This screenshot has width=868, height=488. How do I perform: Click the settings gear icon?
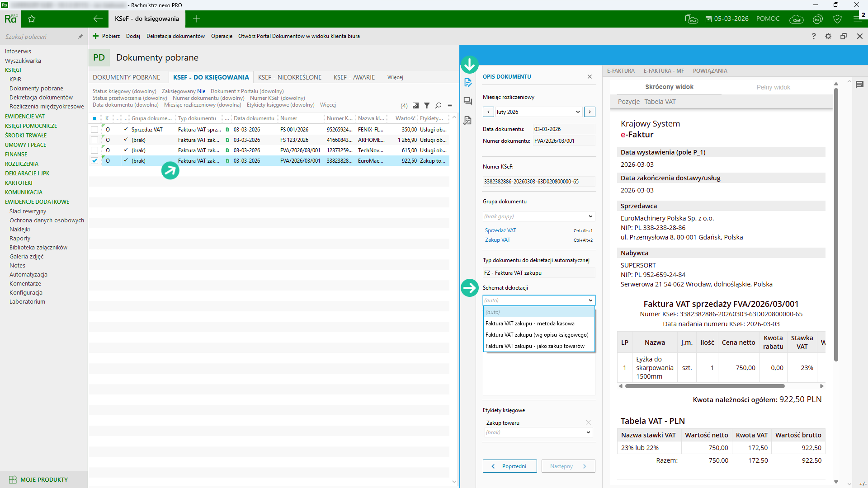(828, 36)
